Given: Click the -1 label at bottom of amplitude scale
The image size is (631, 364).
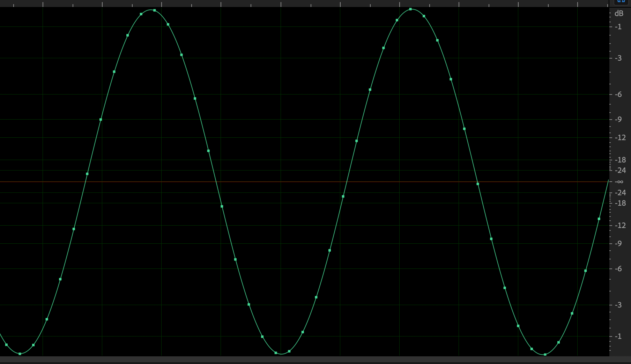Looking at the screenshot, I should tap(618, 336).
